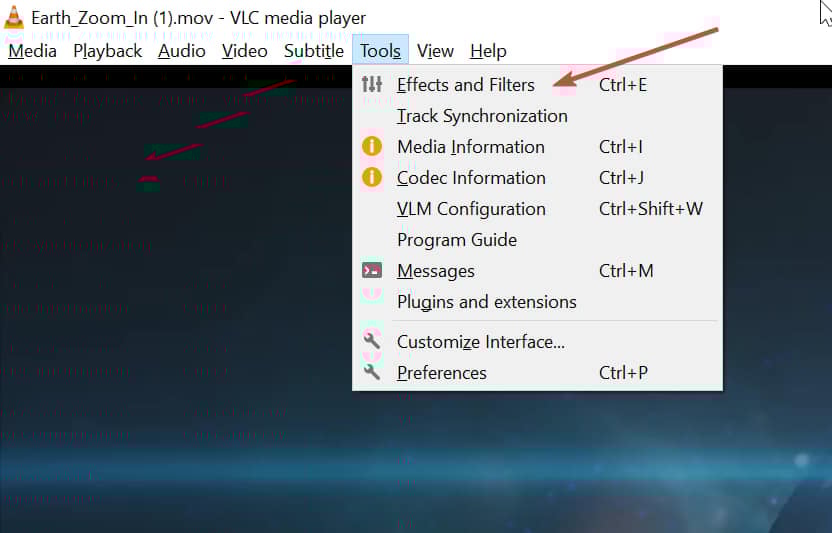This screenshot has width=832, height=533.
Task: Click the VLC cone icon in title bar
Action: (x=14, y=17)
